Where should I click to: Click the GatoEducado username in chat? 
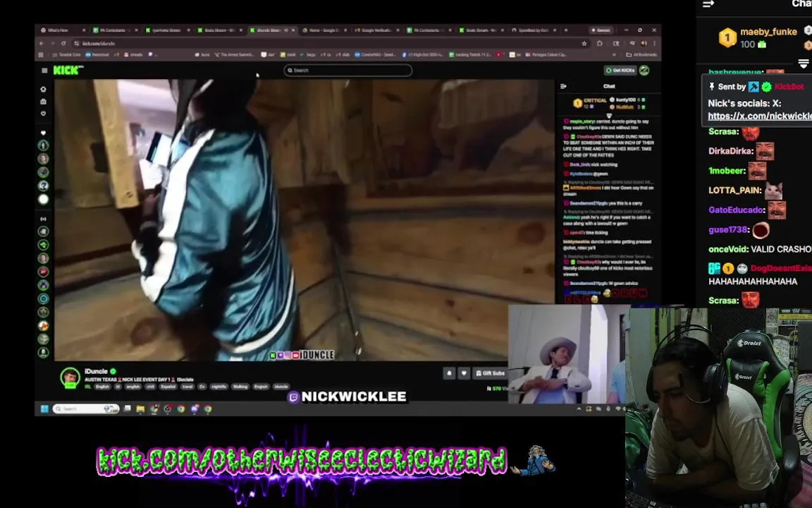tap(736, 210)
